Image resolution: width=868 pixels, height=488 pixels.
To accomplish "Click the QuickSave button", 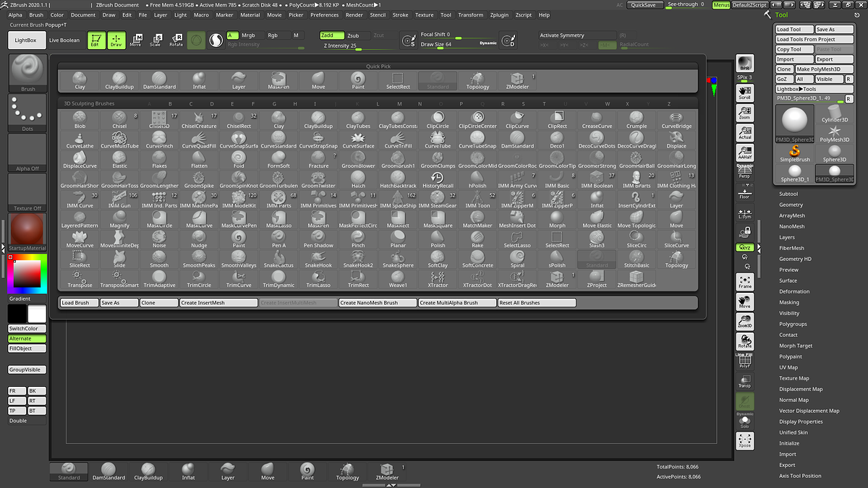I will click(644, 4).
